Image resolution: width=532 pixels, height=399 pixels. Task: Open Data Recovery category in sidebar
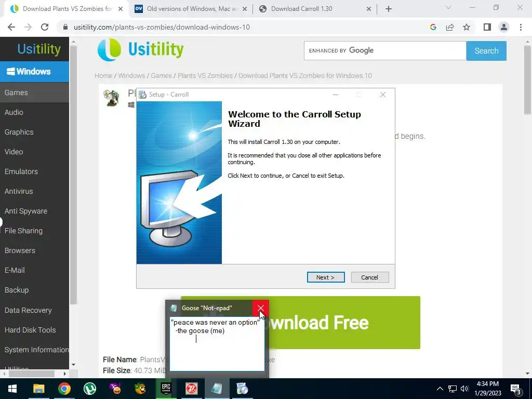[34, 310]
